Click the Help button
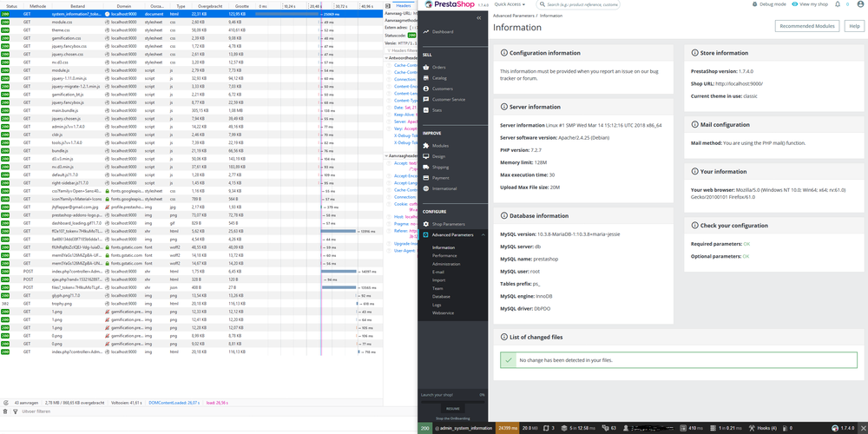Image resolution: width=868 pixels, height=434 pixels. click(x=855, y=26)
